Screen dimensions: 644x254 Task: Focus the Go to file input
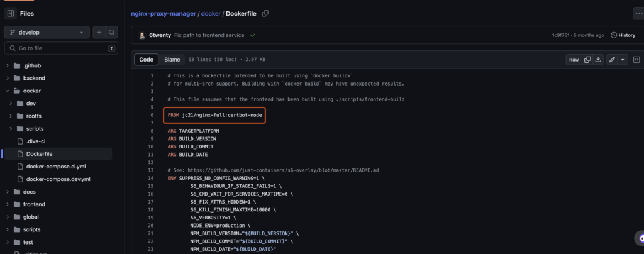click(61, 48)
